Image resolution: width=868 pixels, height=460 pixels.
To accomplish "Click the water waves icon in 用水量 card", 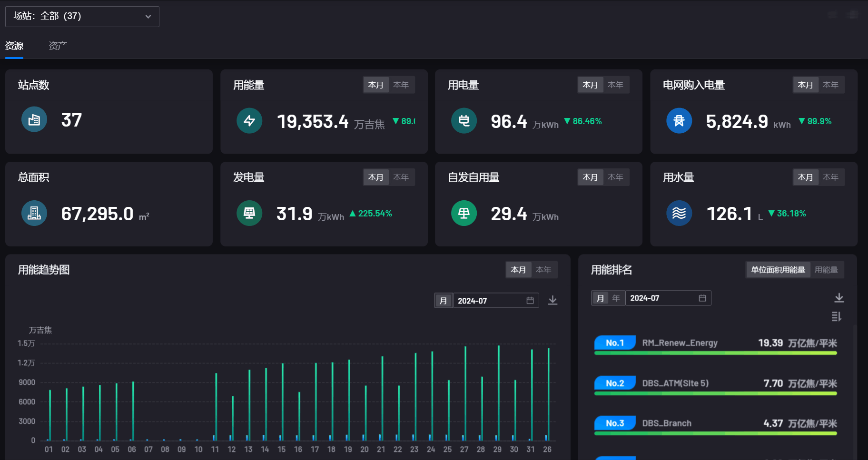I will click(x=679, y=213).
